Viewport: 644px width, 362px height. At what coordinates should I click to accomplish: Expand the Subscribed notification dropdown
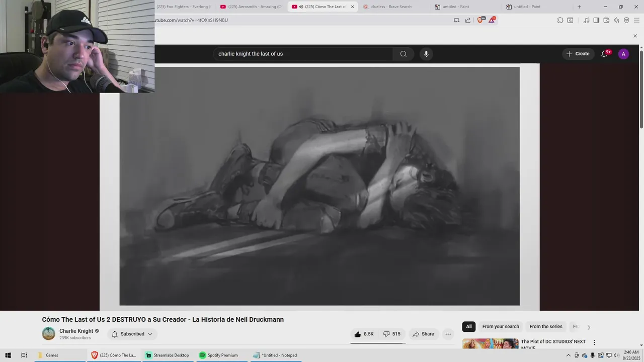(x=132, y=334)
